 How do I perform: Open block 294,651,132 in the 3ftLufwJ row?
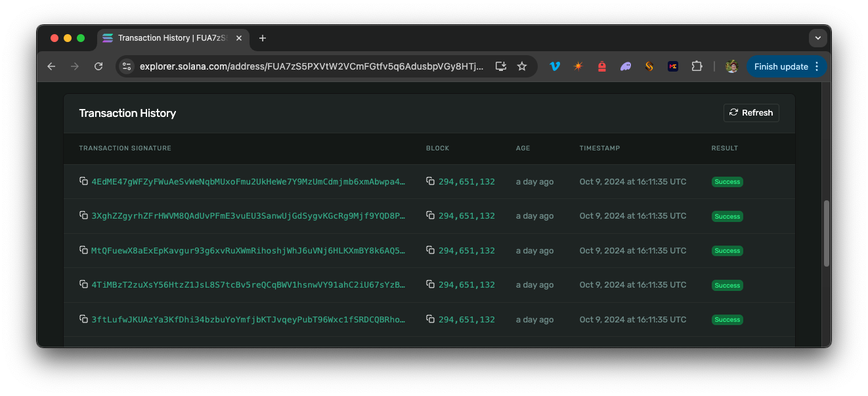pos(467,320)
